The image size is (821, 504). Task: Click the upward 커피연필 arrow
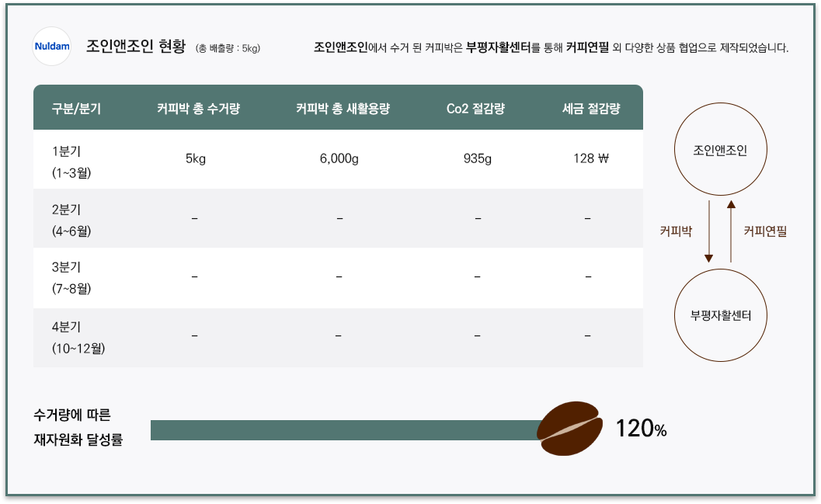(731, 231)
